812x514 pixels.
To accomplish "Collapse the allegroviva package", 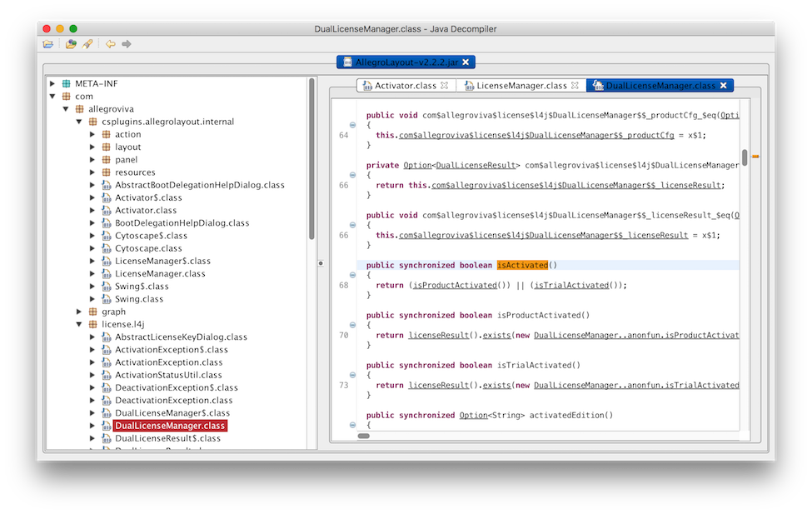I will click(x=66, y=109).
